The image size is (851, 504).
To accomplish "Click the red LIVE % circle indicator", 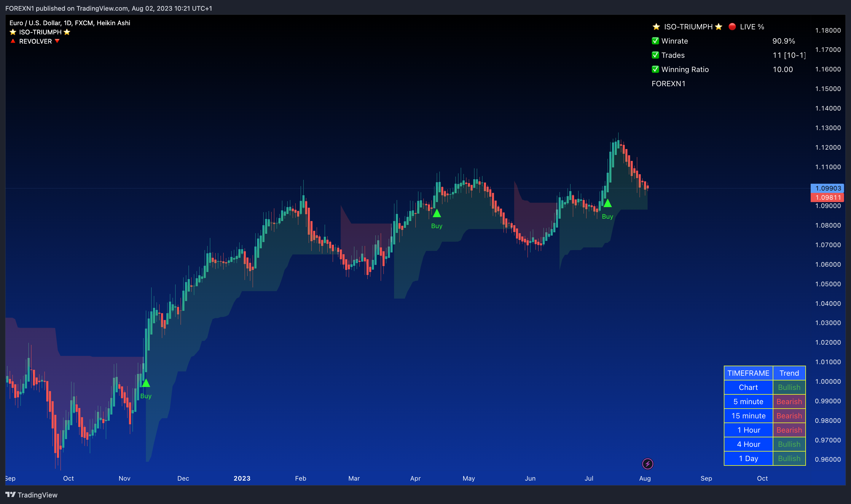I will (732, 26).
